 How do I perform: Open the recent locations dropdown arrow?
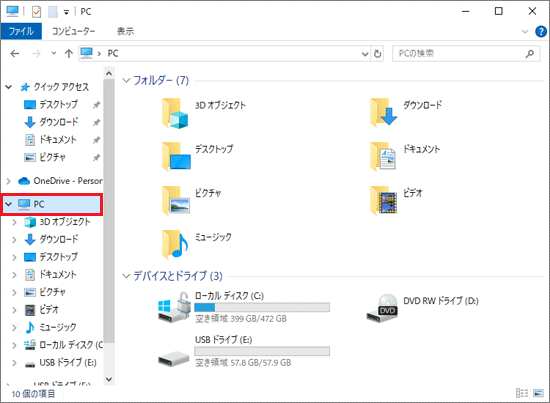[54, 53]
